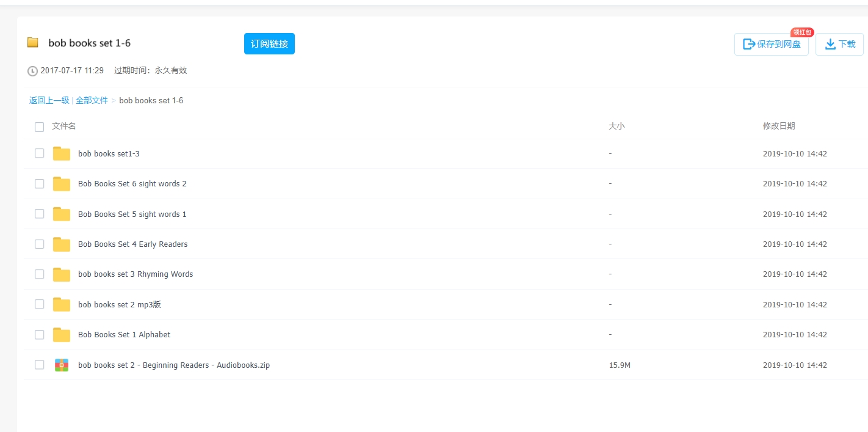868x432 pixels.
Task: Open the Bob Books Set 4 Early Readers folder
Action: (132, 244)
